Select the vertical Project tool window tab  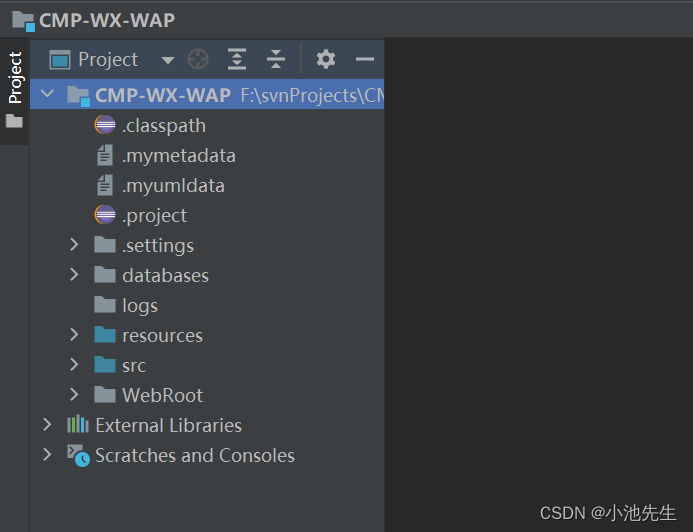click(x=15, y=77)
